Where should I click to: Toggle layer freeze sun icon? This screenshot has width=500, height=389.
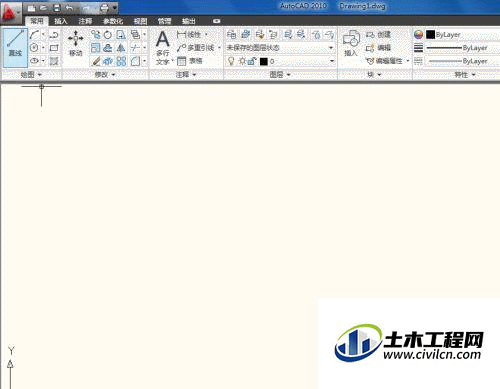coord(242,61)
